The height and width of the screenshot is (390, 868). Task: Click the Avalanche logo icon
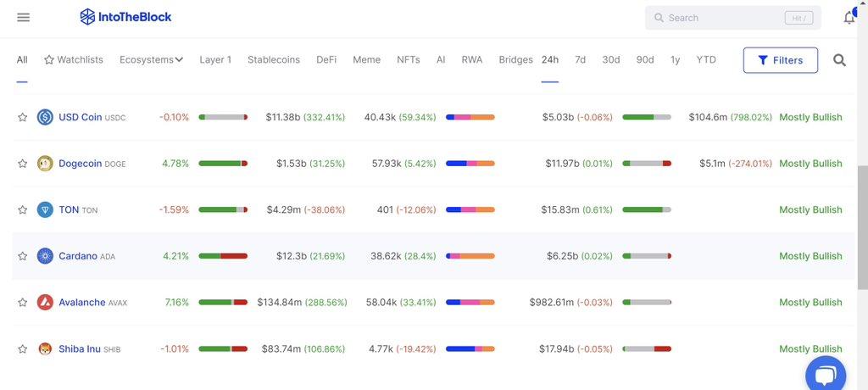[45, 303]
